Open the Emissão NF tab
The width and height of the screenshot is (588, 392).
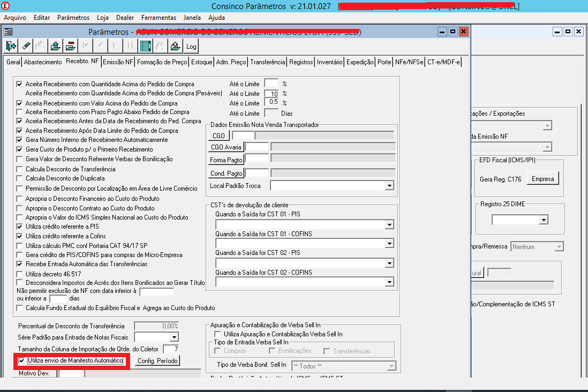click(118, 62)
